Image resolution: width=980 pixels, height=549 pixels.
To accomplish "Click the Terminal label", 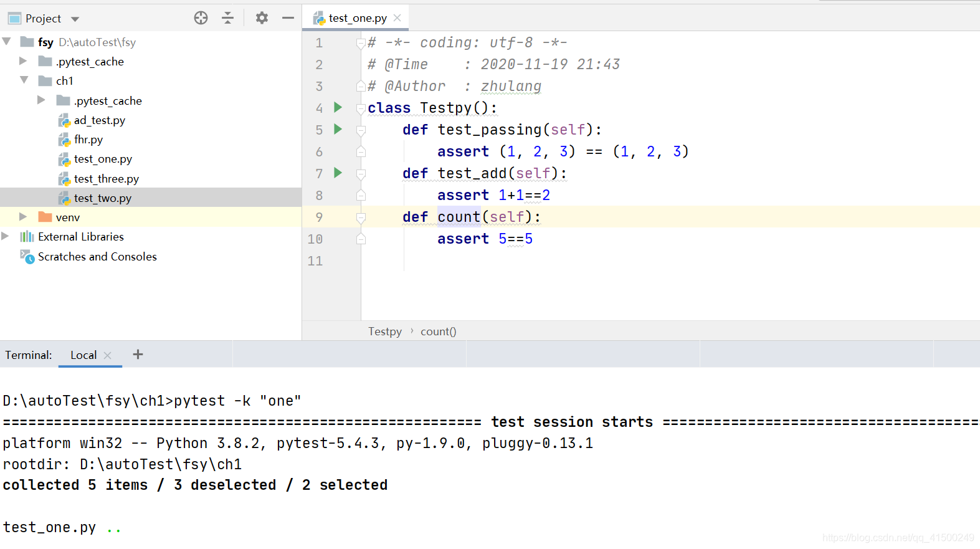I will (29, 355).
